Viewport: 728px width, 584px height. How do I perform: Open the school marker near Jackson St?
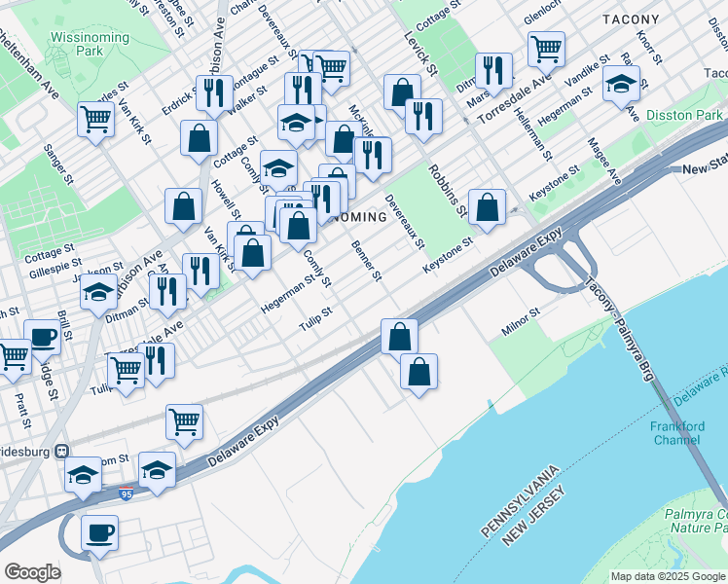pos(98,293)
